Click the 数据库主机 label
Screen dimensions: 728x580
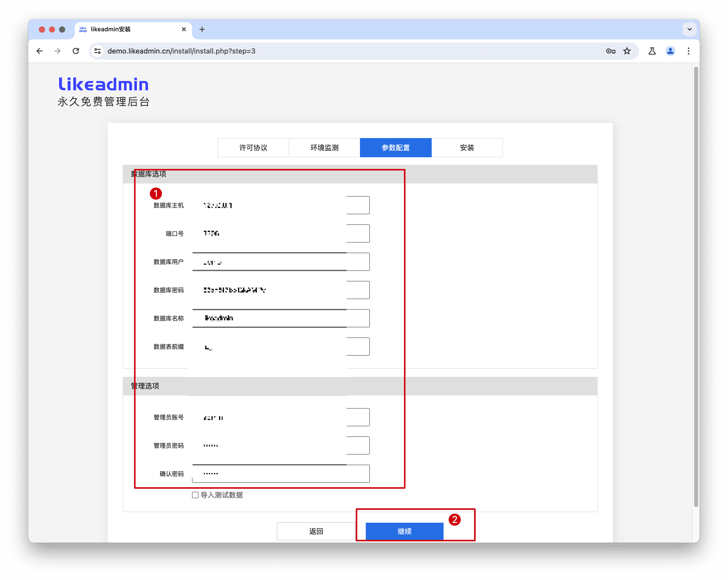(x=168, y=205)
